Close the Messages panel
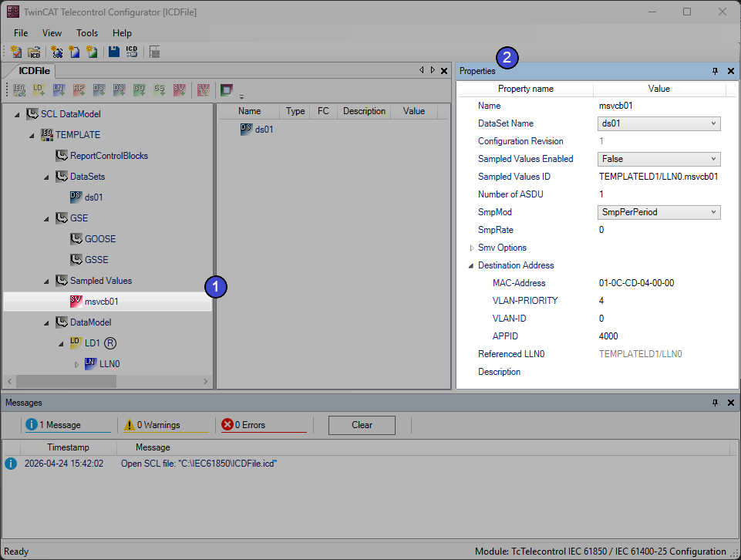 (731, 403)
